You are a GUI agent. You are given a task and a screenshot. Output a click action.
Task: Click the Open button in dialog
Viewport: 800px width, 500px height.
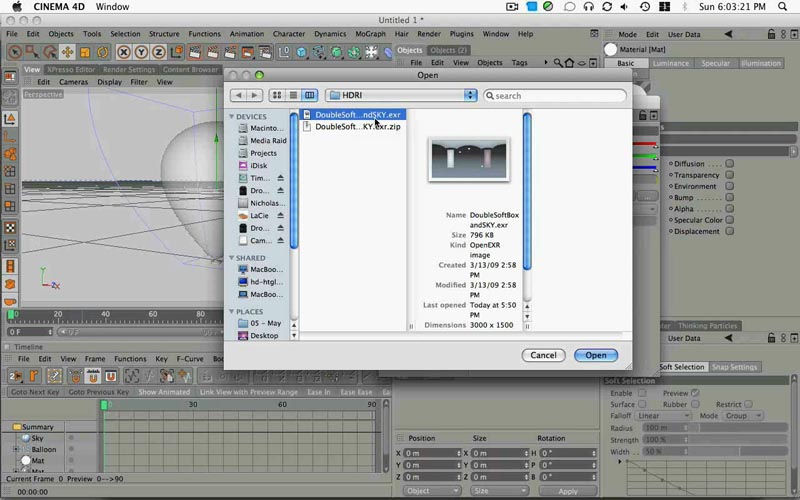click(595, 355)
